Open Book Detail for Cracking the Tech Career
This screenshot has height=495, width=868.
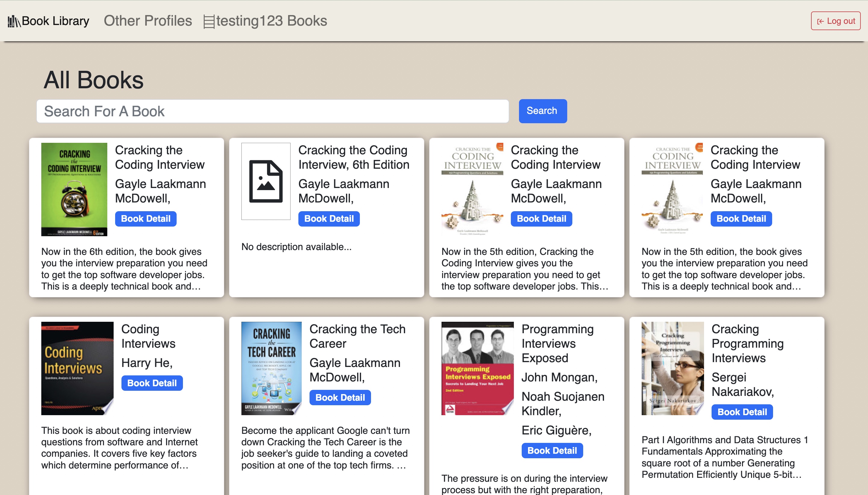point(340,397)
